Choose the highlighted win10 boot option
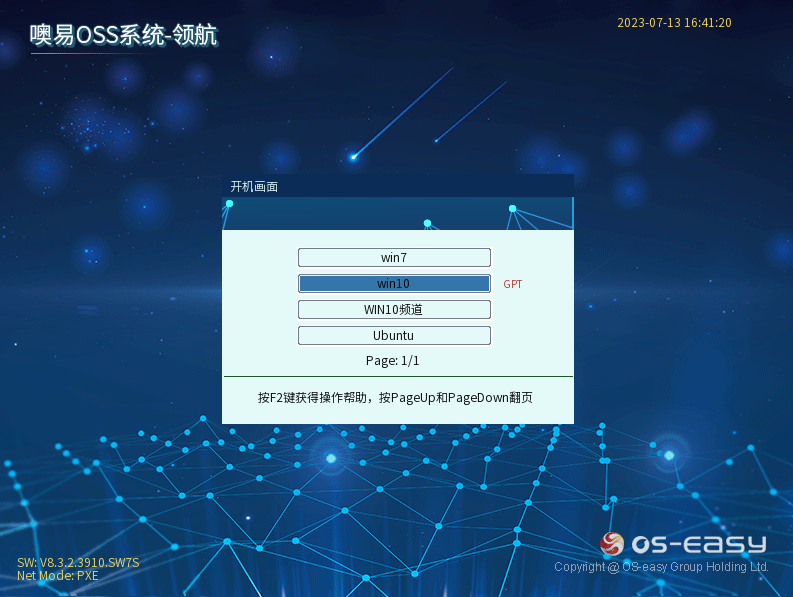The height and width of the screenshot is (597, 793). (394, 284)
